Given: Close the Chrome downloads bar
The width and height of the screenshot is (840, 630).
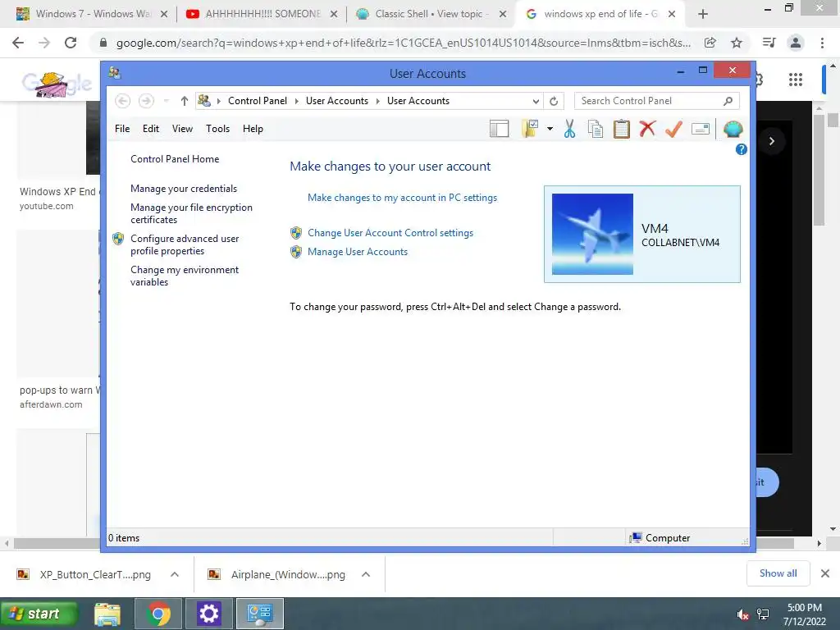Looking at the screenshot, I should click(825, 573).
